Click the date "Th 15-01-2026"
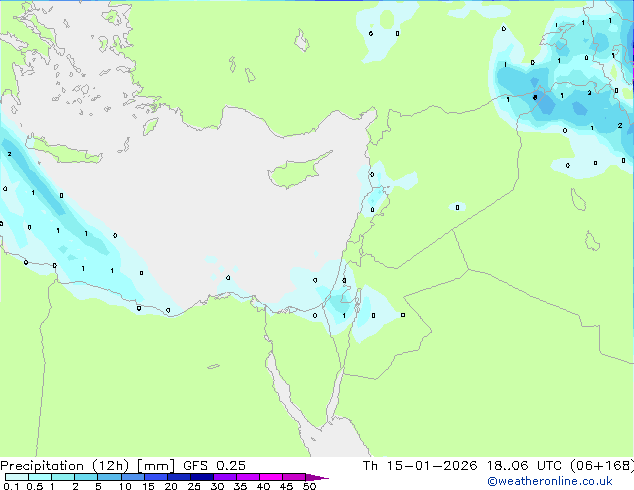The width and height of the screenshot is (634, 490). 420,466
